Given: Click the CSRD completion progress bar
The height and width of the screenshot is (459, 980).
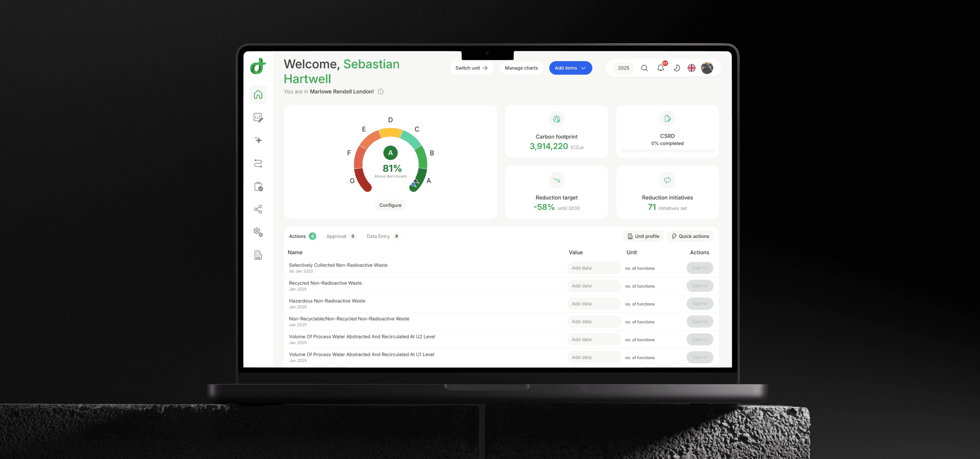Looking at the screenshot, I should tap(667, 151).
